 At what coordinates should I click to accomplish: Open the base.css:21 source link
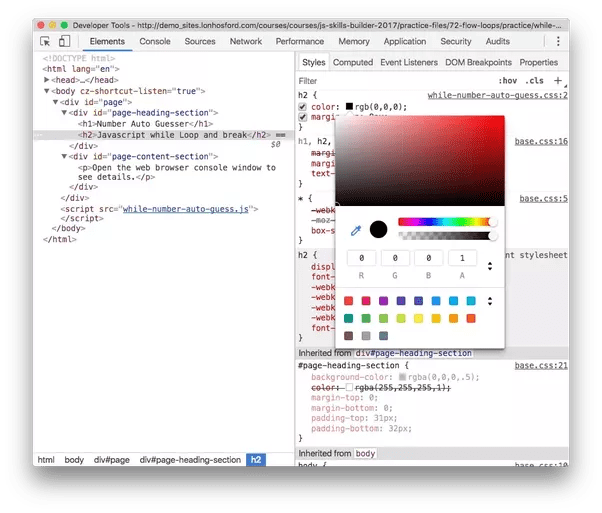coord(541,366)
